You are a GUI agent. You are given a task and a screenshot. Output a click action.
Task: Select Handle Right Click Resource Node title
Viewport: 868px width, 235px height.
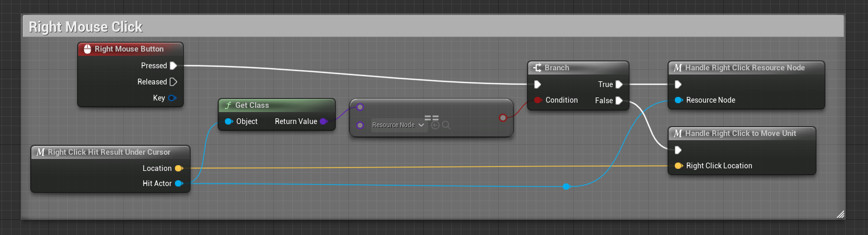point(745,68)
